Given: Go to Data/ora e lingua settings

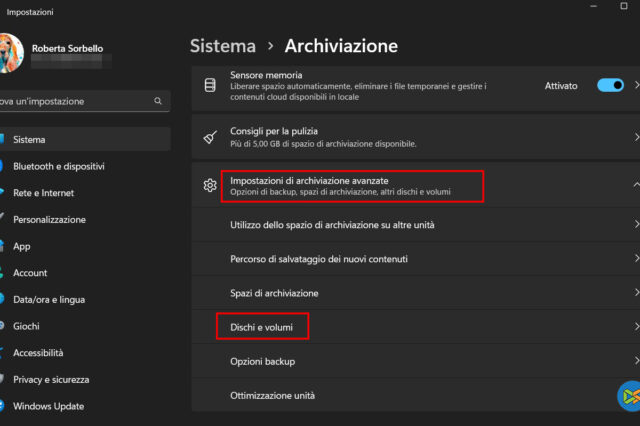Looking at the screenshot, I should 49,299.
